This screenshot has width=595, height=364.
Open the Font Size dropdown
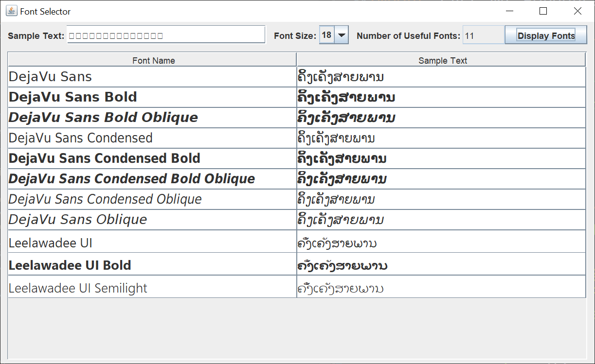(341, 35)
